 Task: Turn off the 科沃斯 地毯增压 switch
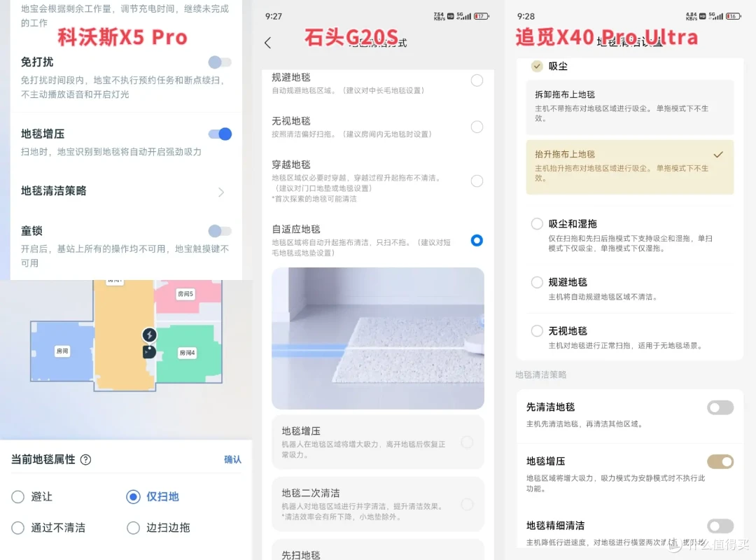(x=220, y=134)
